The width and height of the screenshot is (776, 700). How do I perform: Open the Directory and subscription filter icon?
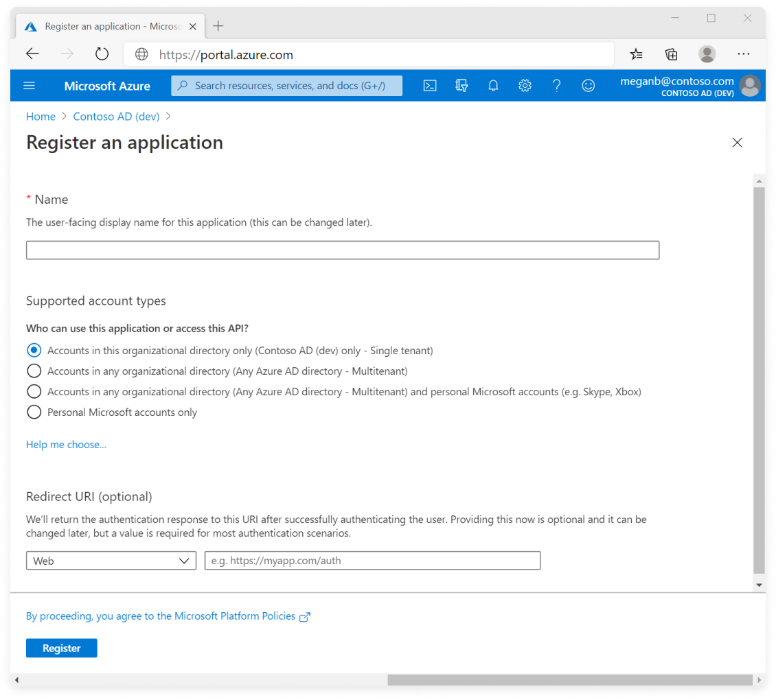461,86
